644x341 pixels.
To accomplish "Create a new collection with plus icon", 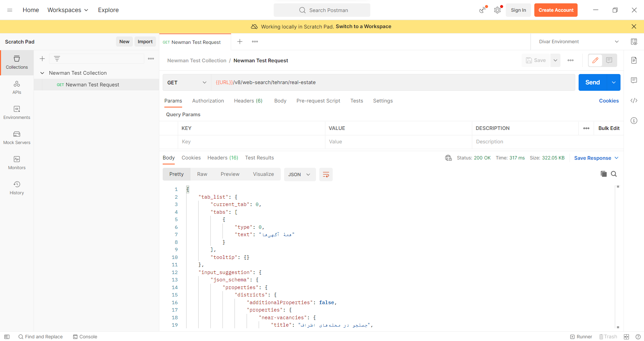I will click(x=42, y=59).
